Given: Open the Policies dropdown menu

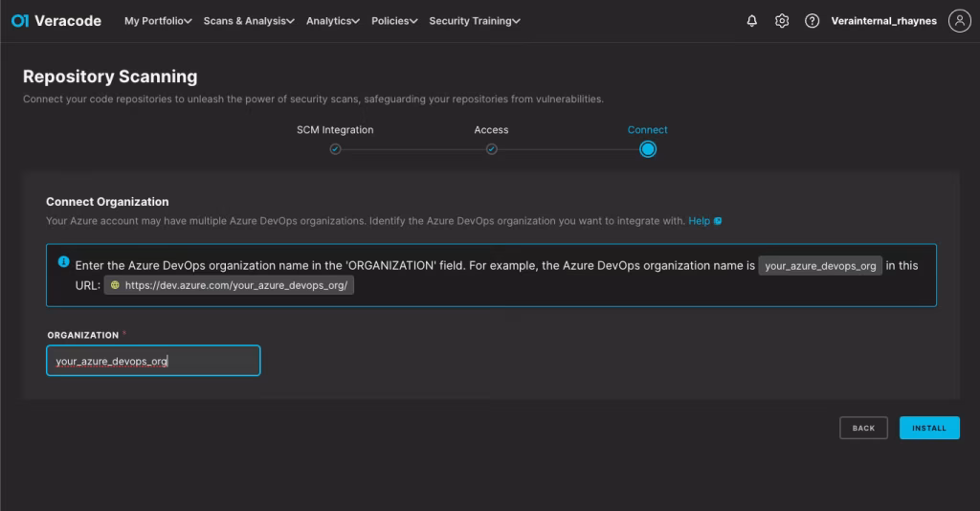Looking at the screenshot, I should (394, 21).
